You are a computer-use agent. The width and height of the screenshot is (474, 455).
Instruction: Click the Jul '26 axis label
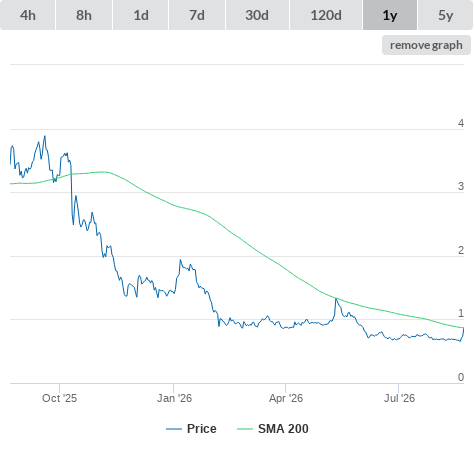399,398
